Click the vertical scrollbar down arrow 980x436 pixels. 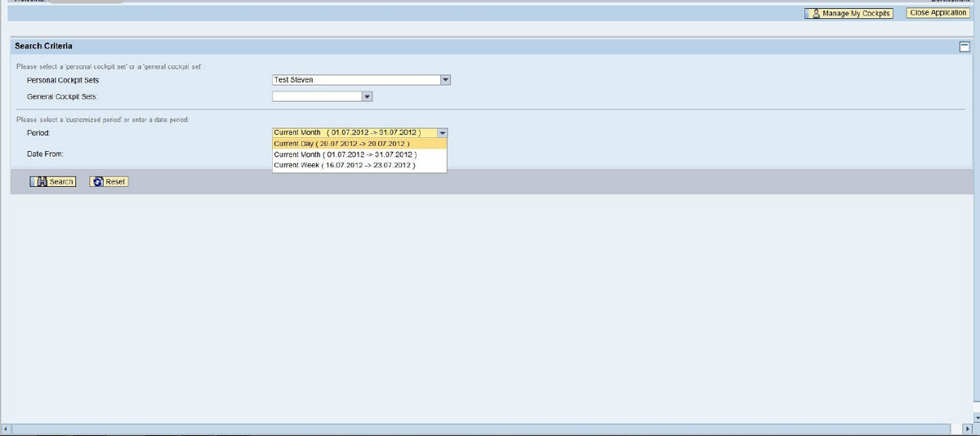tap(976, 416)
